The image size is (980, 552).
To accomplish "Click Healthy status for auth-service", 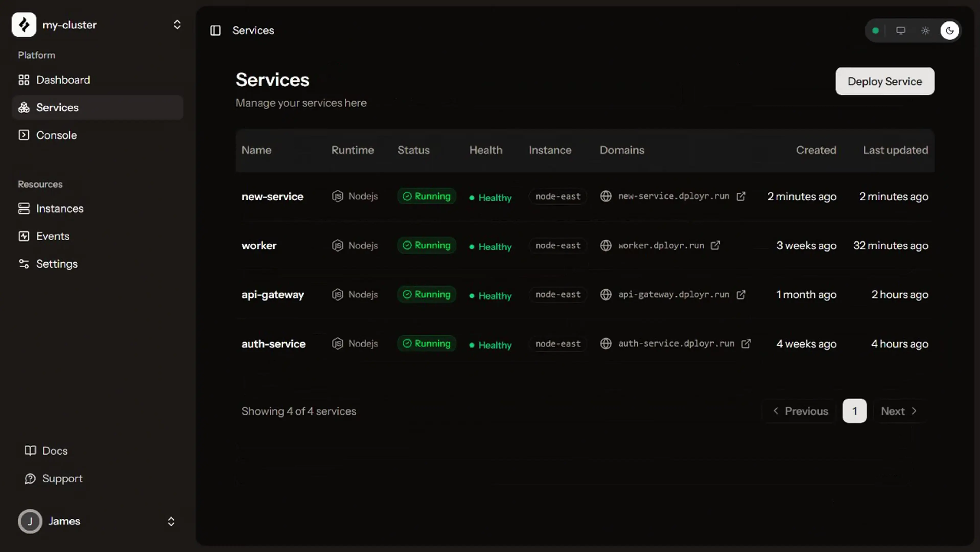I will click(490, 345).
